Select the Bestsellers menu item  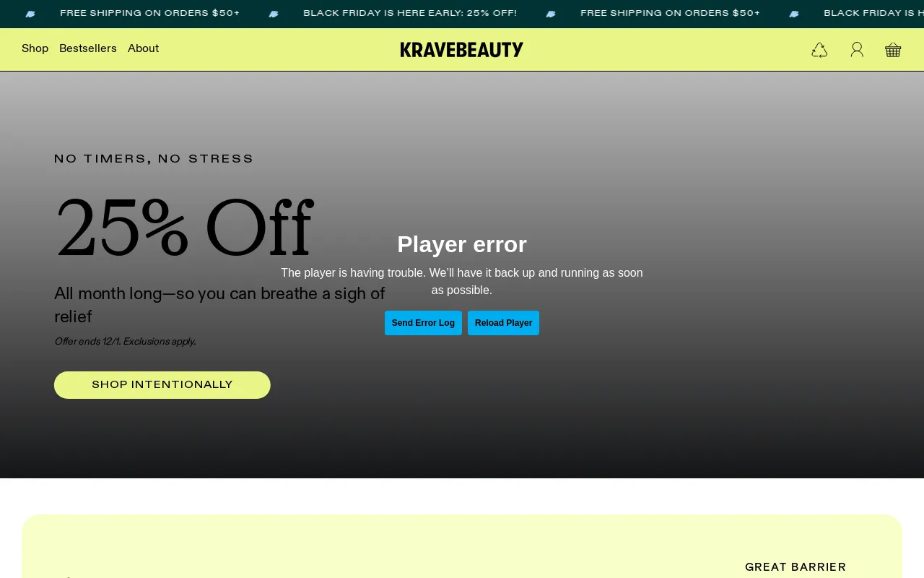pyautogui.click(x=87, y=48)
